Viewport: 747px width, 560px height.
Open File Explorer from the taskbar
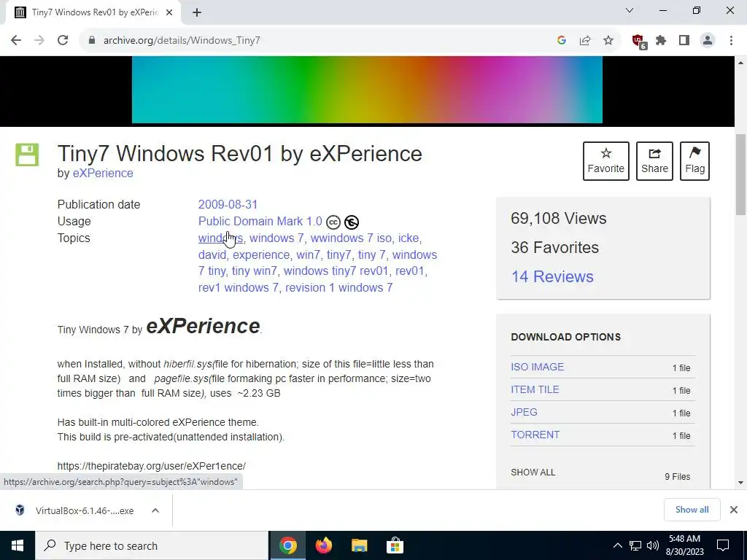point(360,545)
